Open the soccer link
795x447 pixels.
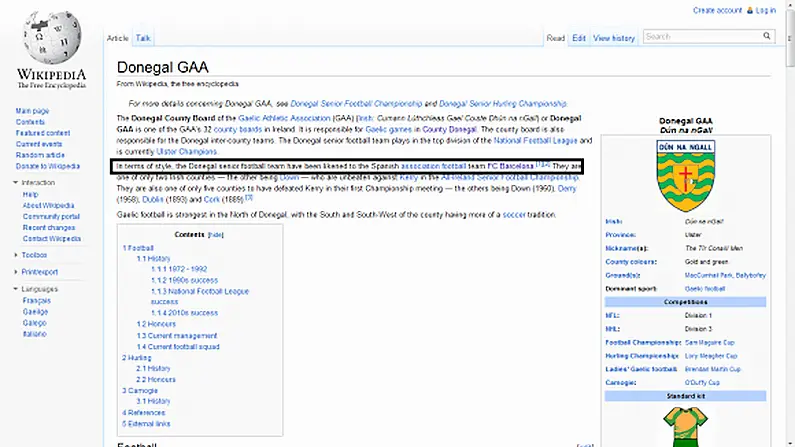(514, 215)
